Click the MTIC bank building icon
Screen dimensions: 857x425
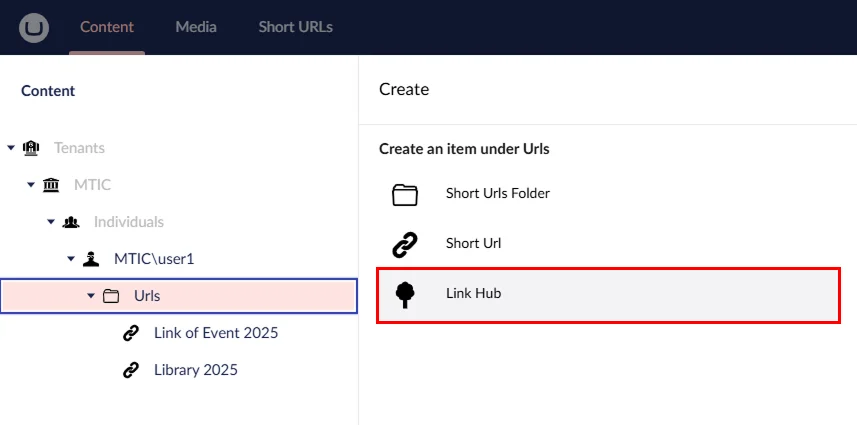pos(51,185)
